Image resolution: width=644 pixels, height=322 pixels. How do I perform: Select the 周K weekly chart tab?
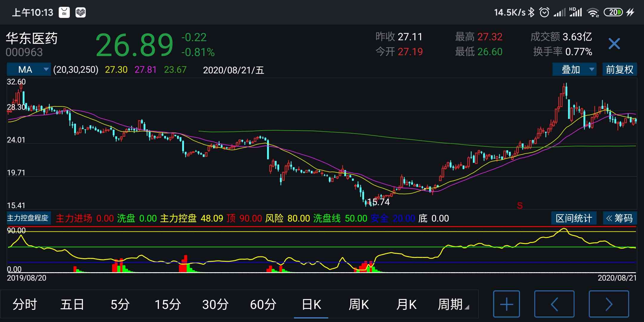click(359, 304)
